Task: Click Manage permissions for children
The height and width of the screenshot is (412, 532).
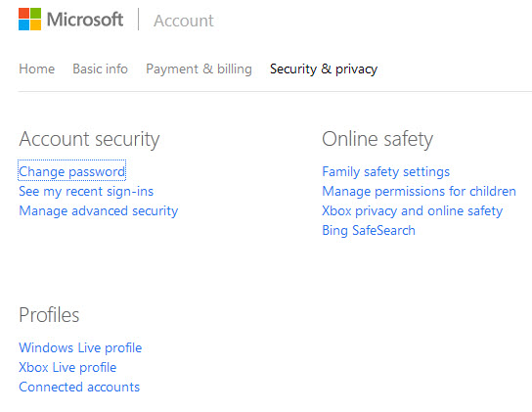Action: (419, 192)
